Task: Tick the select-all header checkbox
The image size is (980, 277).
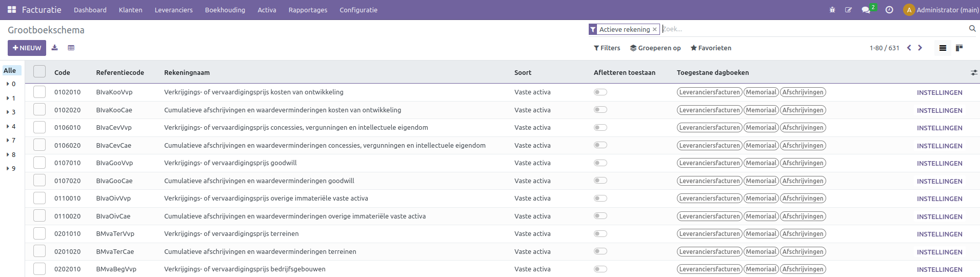Action: [x=39, y=72]
